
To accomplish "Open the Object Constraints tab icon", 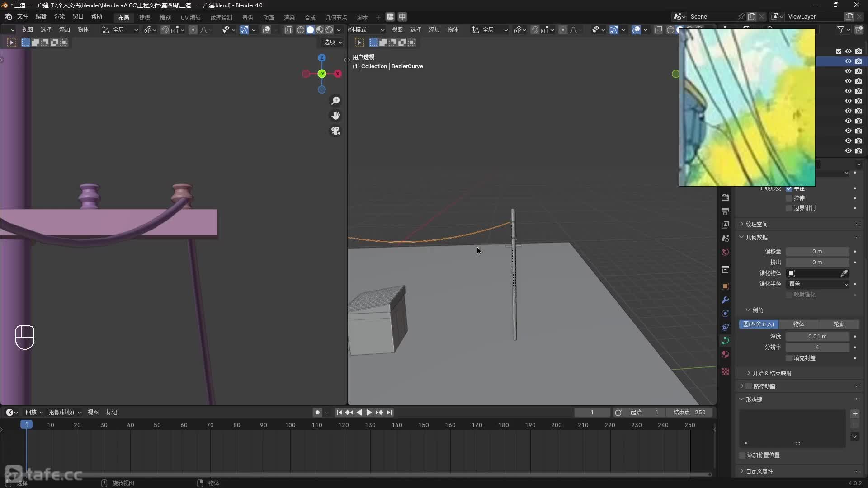I will pos(725,327).
